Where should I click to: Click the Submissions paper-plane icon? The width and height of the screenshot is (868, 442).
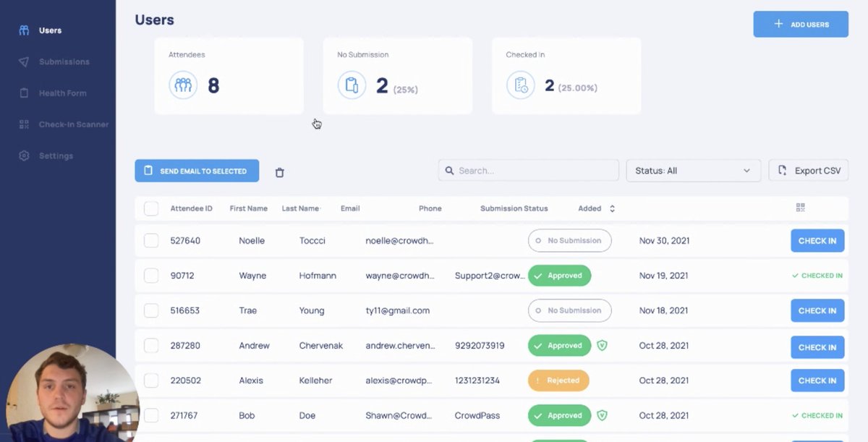click(x=24, y=62)
